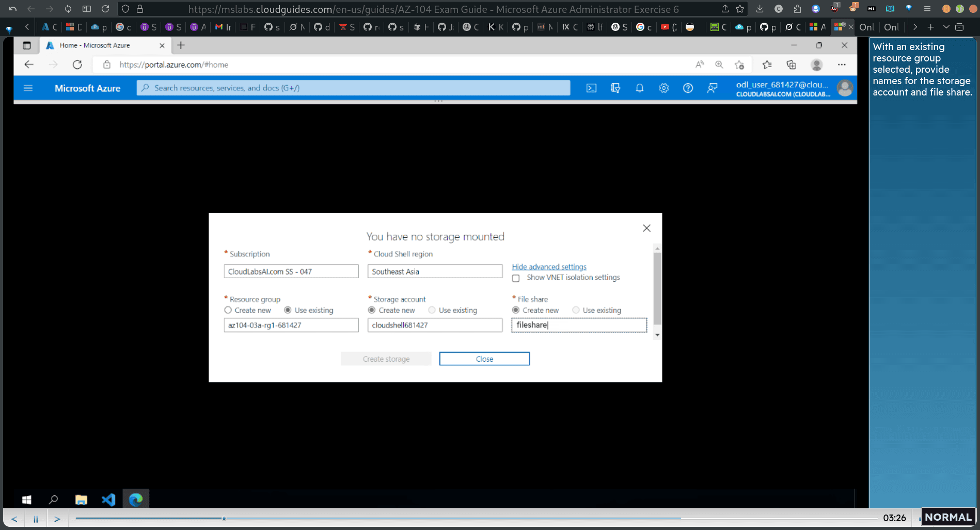
Task: Open Cloud Shell icon in Azure header
Action: point(591,88)
